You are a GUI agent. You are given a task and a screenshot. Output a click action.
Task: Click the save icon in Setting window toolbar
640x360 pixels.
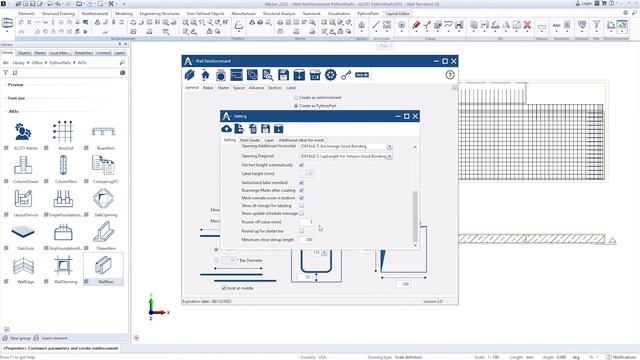[265, 129]
